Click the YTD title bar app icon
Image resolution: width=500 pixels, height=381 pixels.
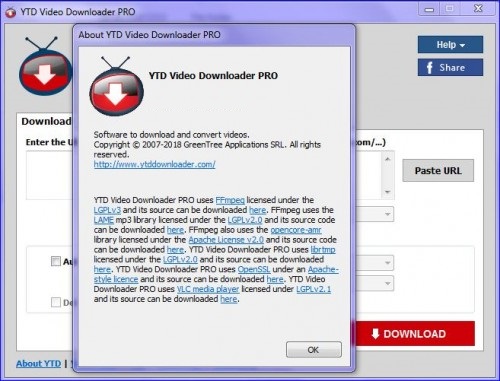10,12
